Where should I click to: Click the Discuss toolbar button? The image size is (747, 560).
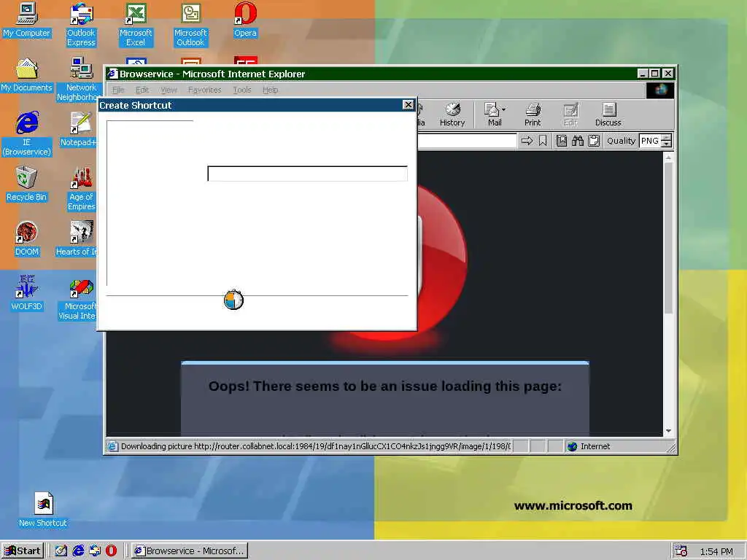[x=608, y=114]
